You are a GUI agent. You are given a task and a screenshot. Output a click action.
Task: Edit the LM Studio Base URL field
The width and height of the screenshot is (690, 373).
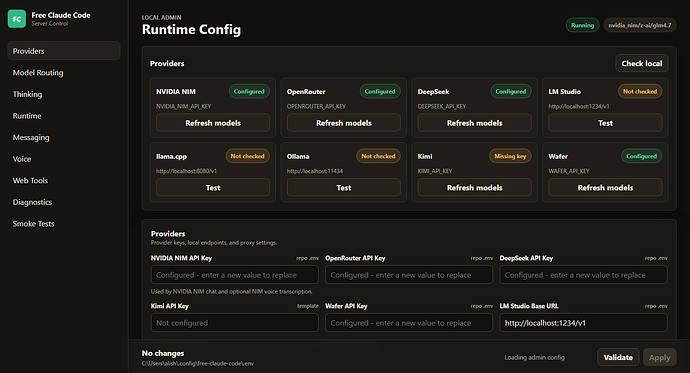point(584,323)
